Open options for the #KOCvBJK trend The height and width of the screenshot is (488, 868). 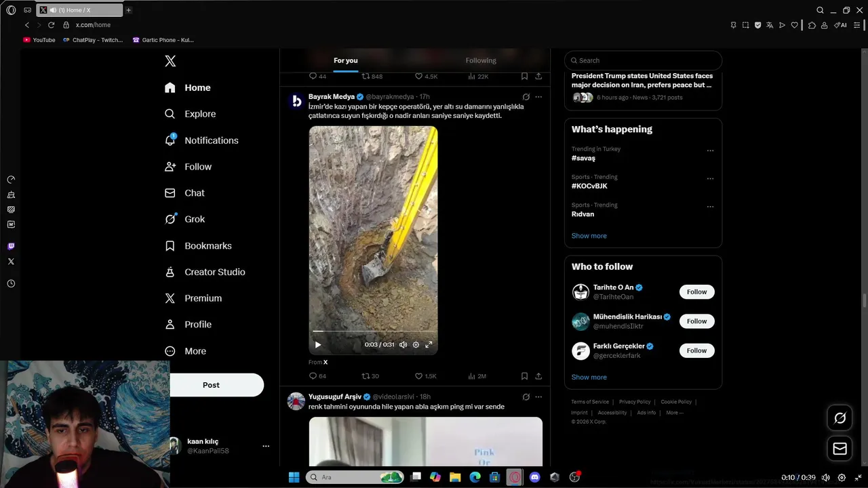(710, 178)
